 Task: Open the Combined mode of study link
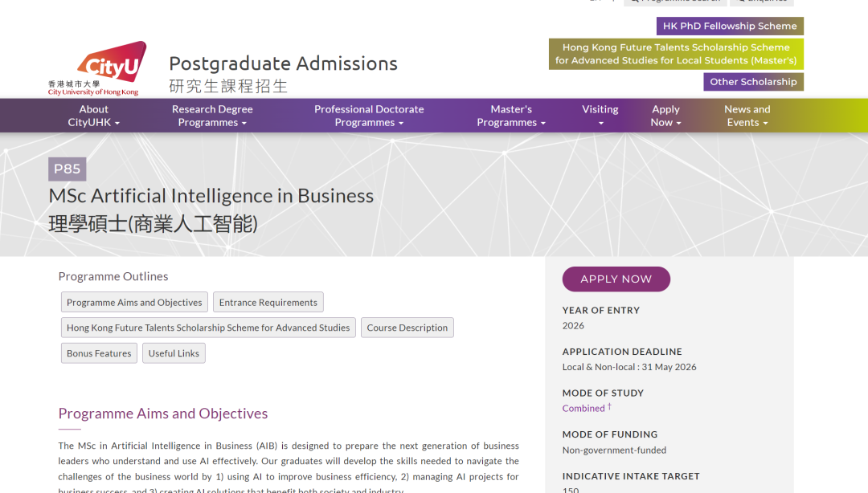point(583,408)
